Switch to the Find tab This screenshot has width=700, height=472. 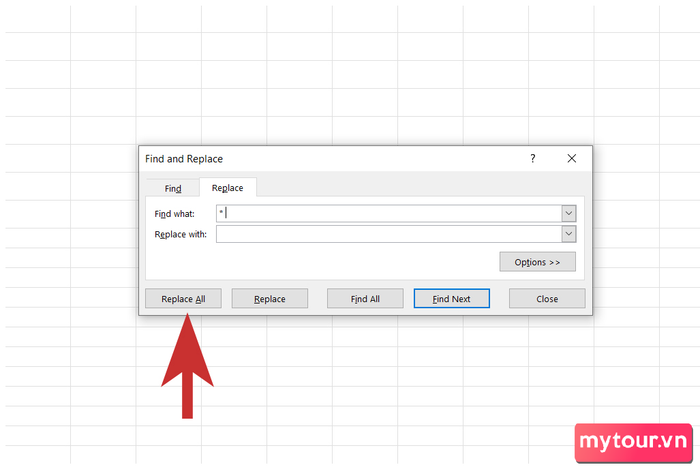(173, 188)
